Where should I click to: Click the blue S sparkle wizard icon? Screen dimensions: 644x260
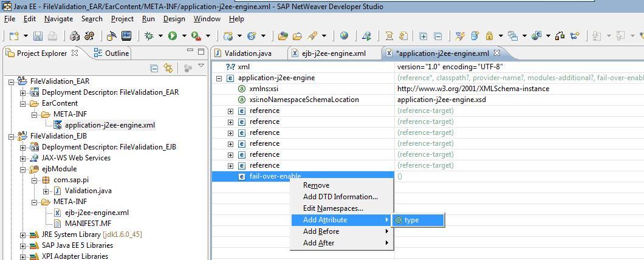click(x=252, y=36)
